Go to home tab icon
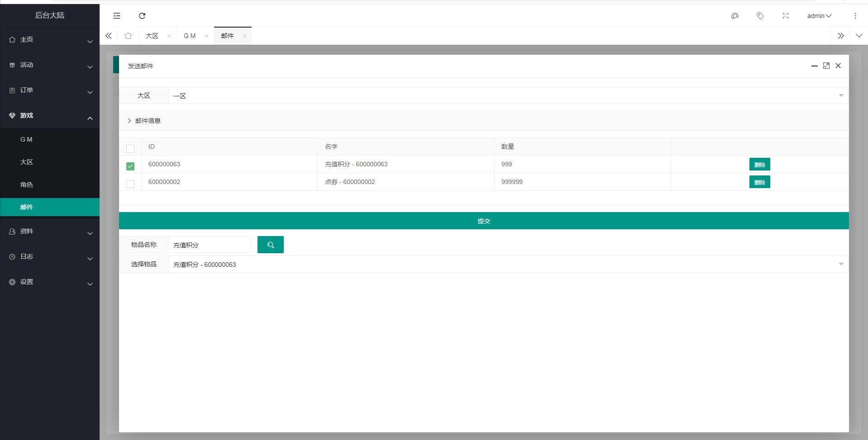 tap(128, 36)
